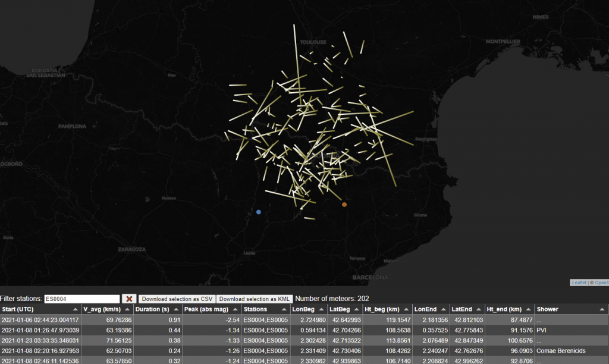
Task: Click the blue station marker on map
Action: [x=258, y=212]
